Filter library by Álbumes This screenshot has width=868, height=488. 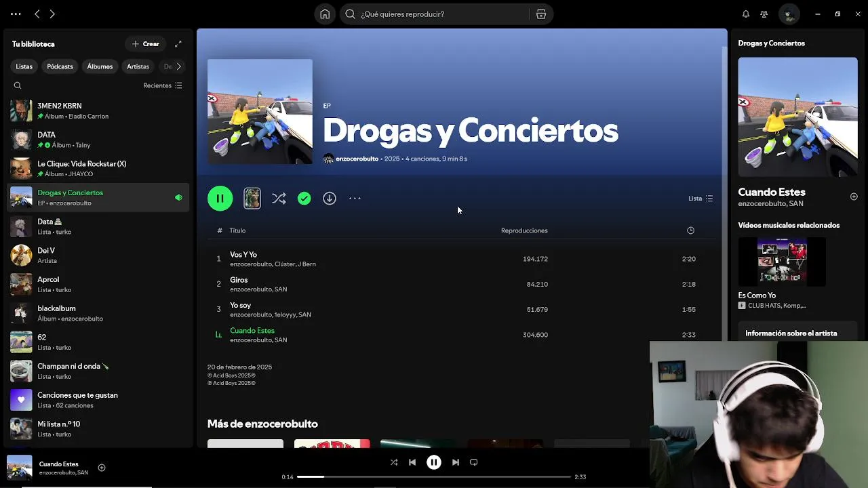tap(100, 66)
